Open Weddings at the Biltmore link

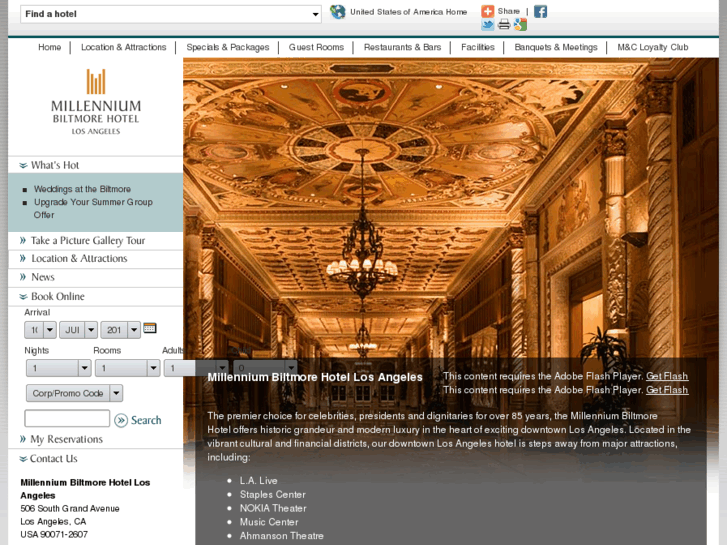[82, 189]
